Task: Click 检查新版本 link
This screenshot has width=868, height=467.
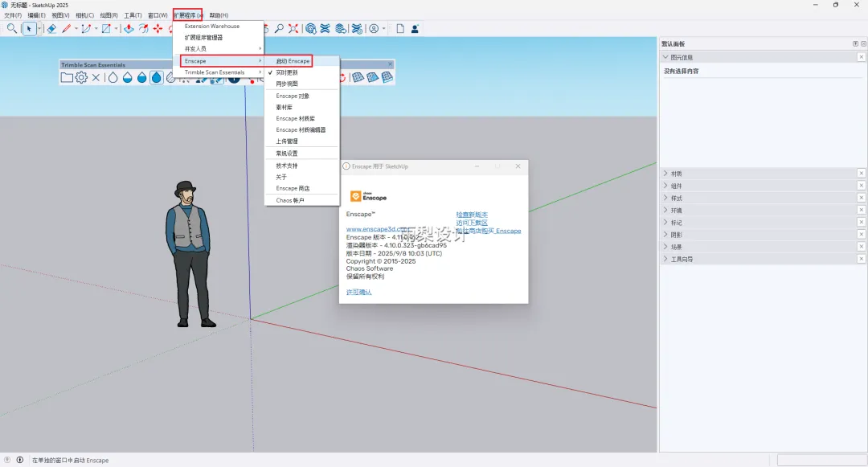Action: click(472, 215)
